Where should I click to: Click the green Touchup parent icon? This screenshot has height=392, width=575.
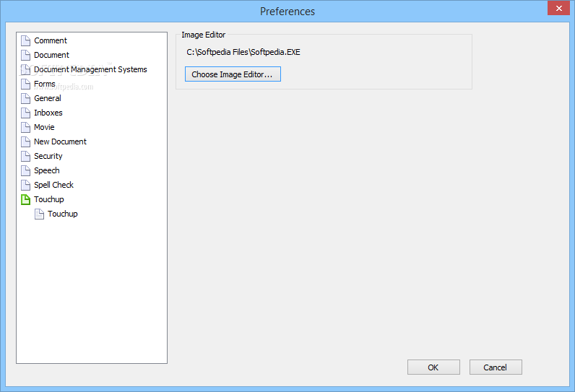26,199
